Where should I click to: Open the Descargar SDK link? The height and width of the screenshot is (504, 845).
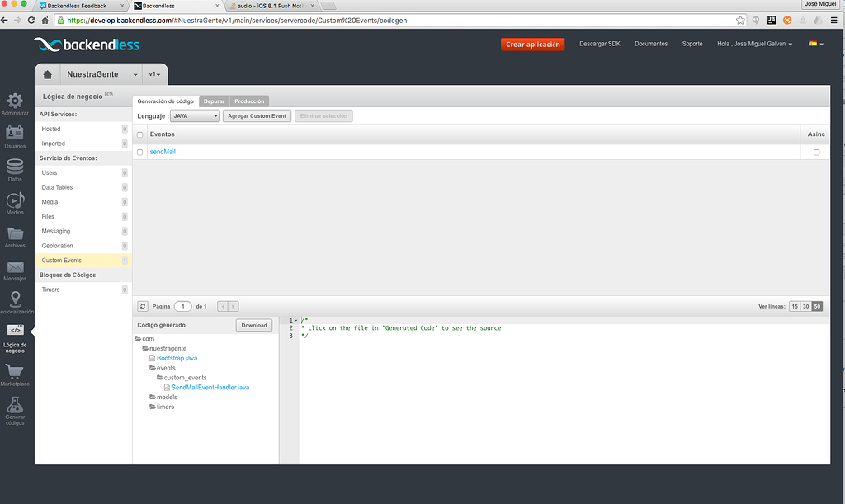click(600, 44)
